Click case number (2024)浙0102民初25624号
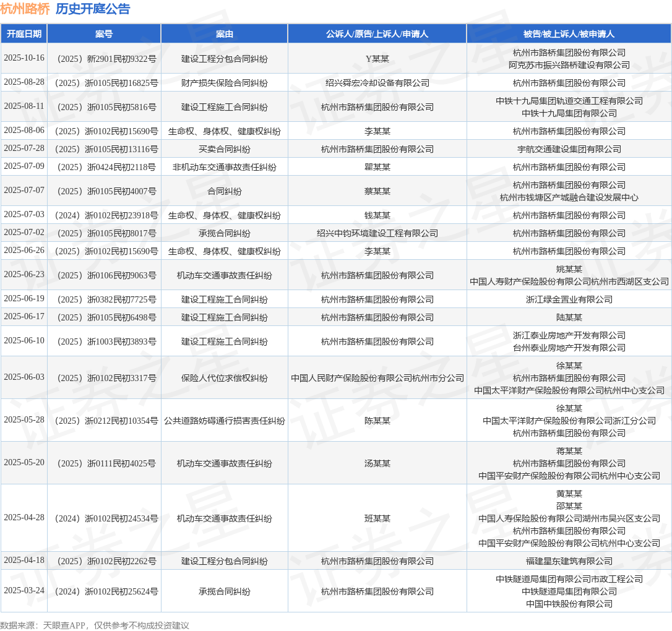 [x=104, y=591]
